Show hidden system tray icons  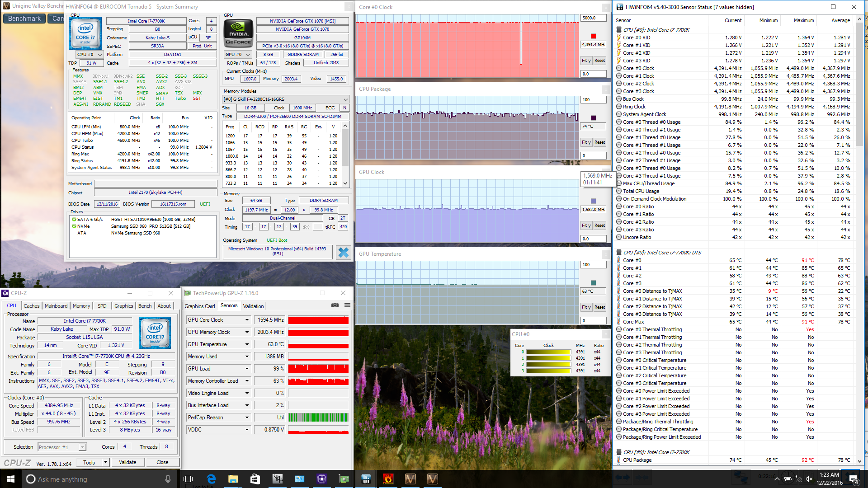tap(777, 479)
